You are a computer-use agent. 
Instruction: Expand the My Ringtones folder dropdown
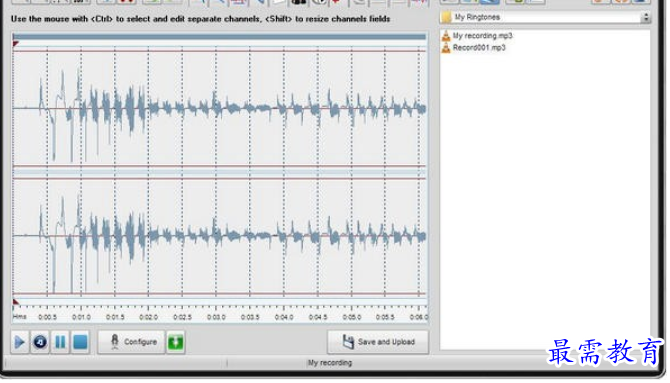click(545, 17)
